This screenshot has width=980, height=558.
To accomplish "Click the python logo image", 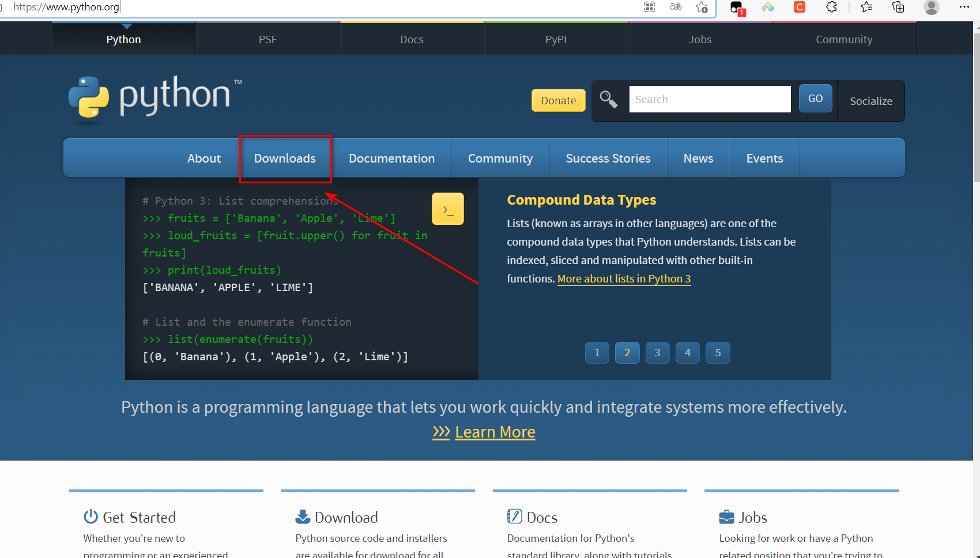I will (155, 100).
